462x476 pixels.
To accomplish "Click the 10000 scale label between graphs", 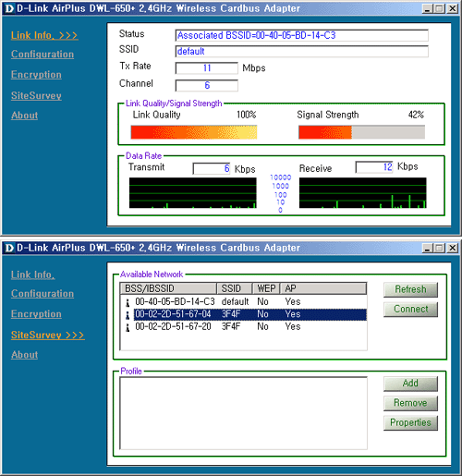I will 280,177.
